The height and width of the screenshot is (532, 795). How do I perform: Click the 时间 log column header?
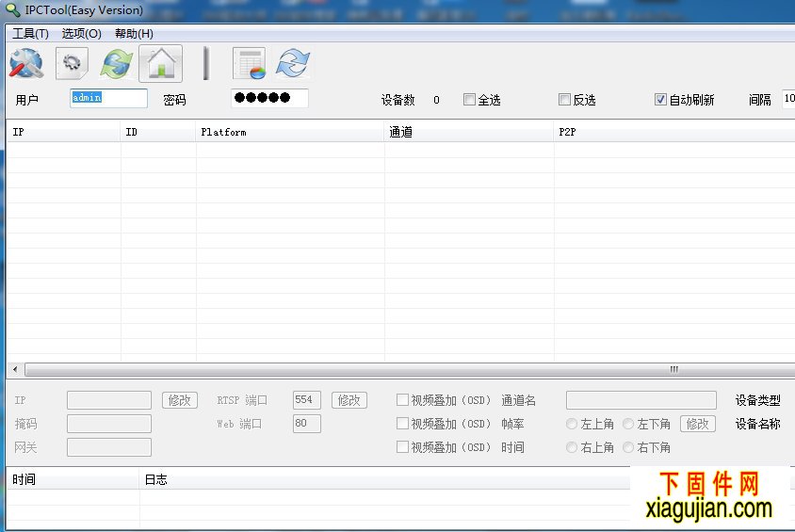pyautogui.click(x=73, y=479)
